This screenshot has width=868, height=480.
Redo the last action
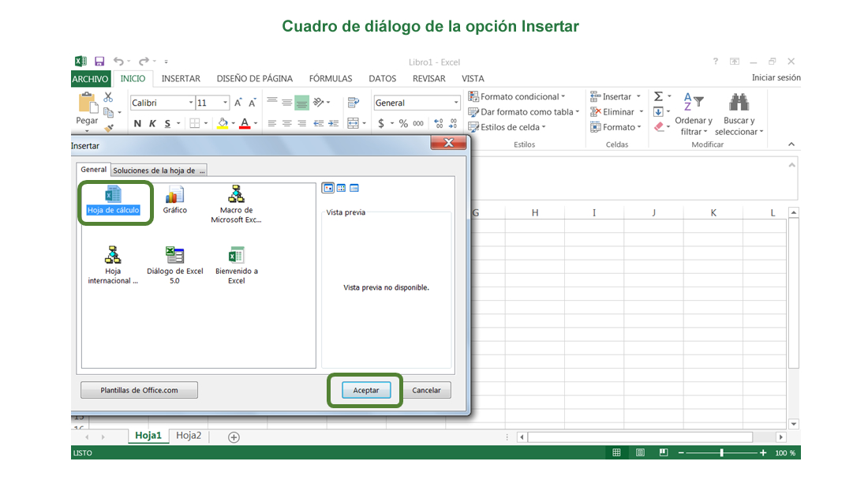(x=144, y=62)
